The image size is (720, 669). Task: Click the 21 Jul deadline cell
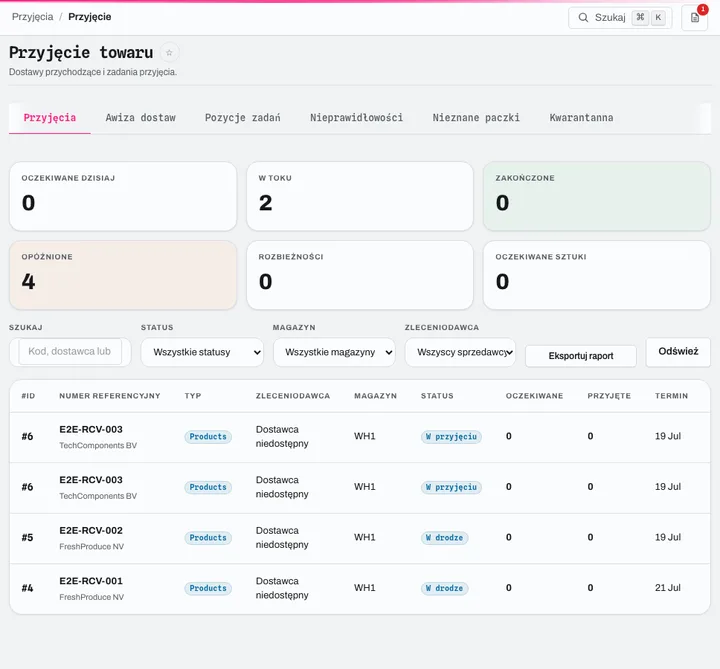pos(668,588)
